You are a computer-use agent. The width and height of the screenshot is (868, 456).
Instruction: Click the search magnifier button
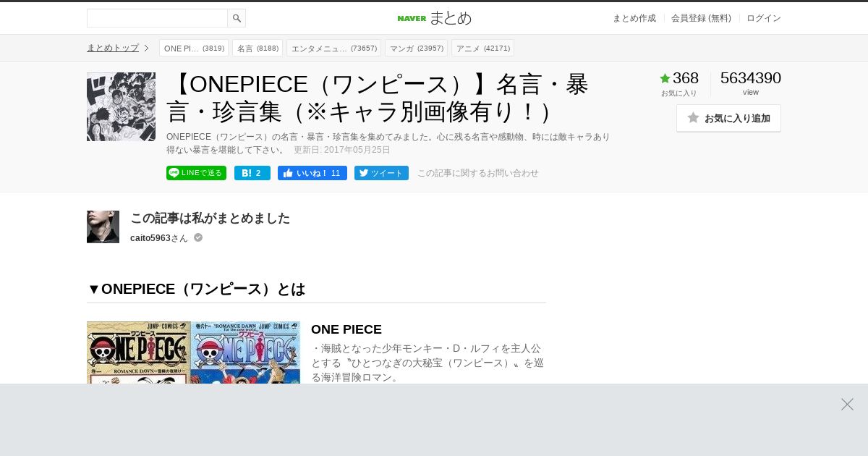(x=237, y=18)
